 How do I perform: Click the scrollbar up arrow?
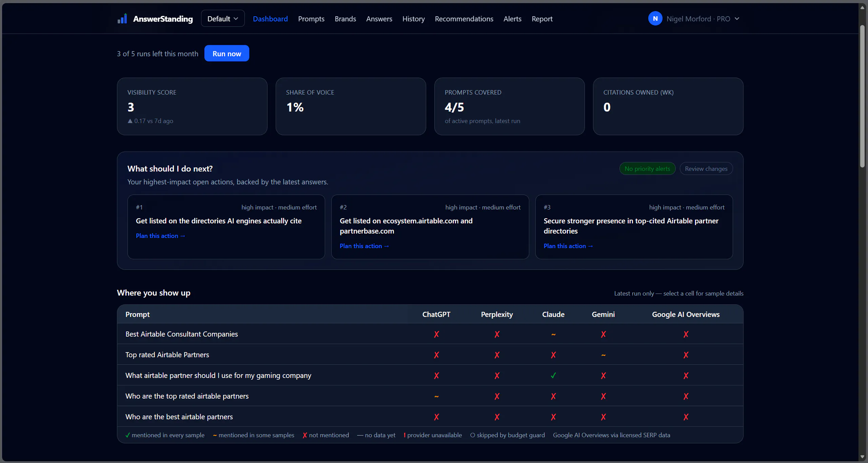click(x=862, y=7)
